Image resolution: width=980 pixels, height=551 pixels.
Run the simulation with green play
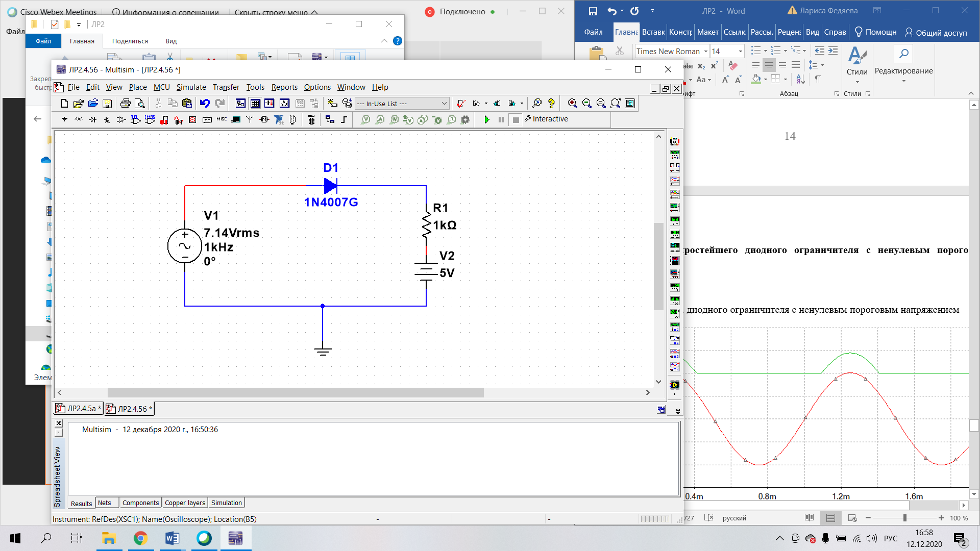[487, 119]
